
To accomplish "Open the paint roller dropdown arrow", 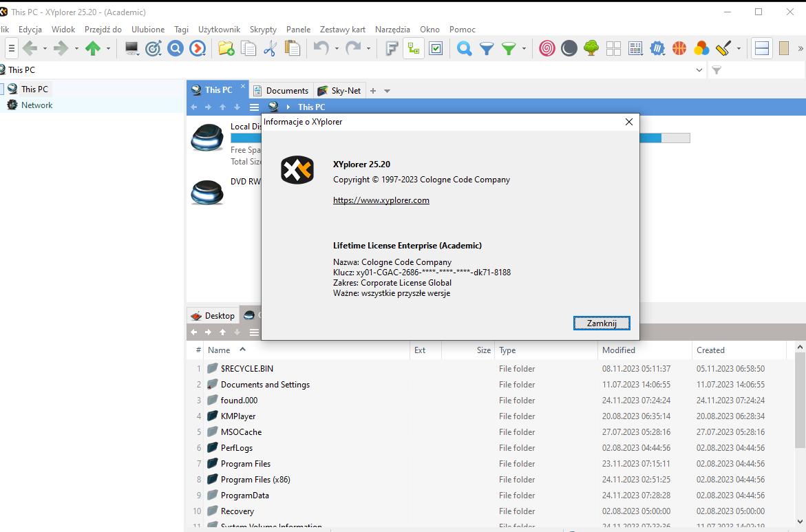I will [739, 49].
